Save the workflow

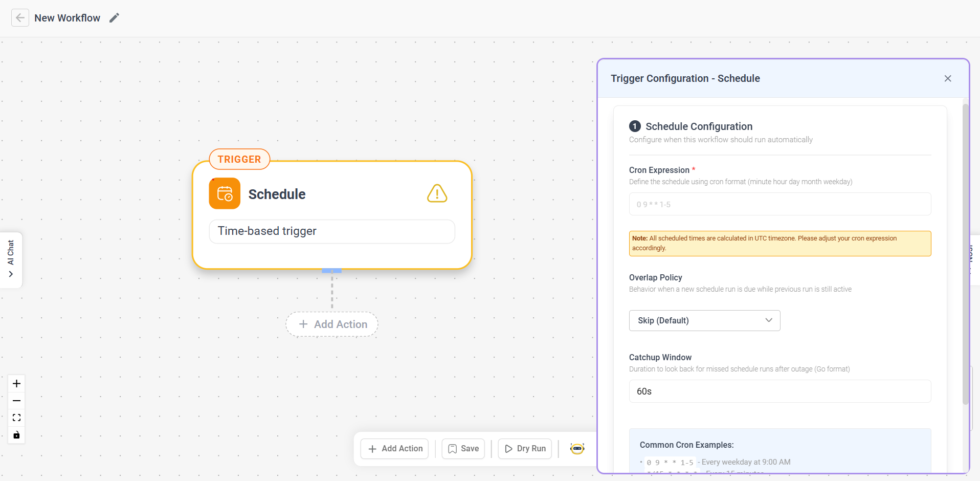(462, 448)
